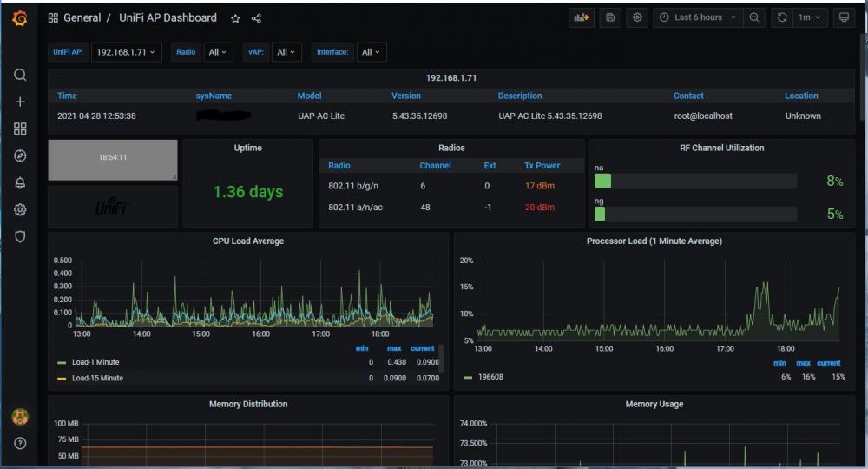Open the Radio variable dropdown

pyautogui.click(x=217, y=52)
